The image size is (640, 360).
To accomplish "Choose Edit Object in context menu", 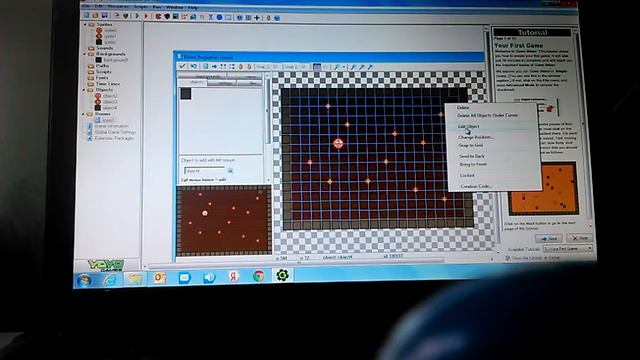I will tap(468, 126).
